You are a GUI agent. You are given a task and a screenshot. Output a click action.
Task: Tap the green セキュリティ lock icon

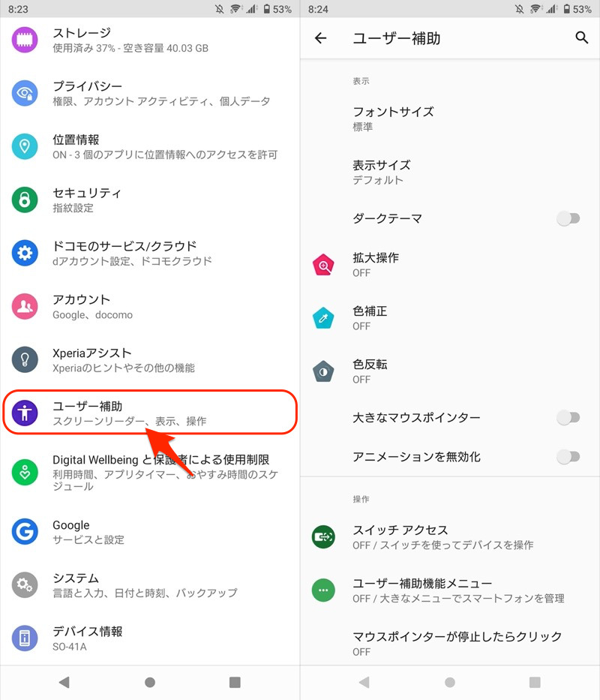[x=25, y=200]
